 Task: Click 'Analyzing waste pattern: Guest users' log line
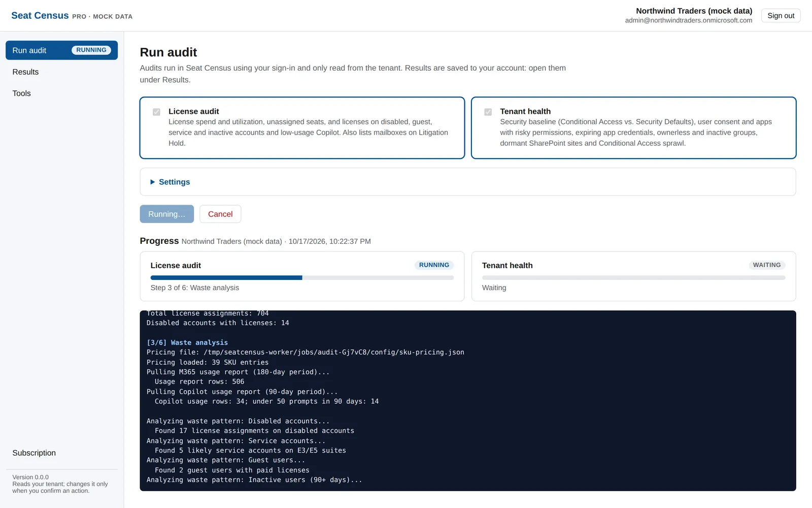click(226, 460)
